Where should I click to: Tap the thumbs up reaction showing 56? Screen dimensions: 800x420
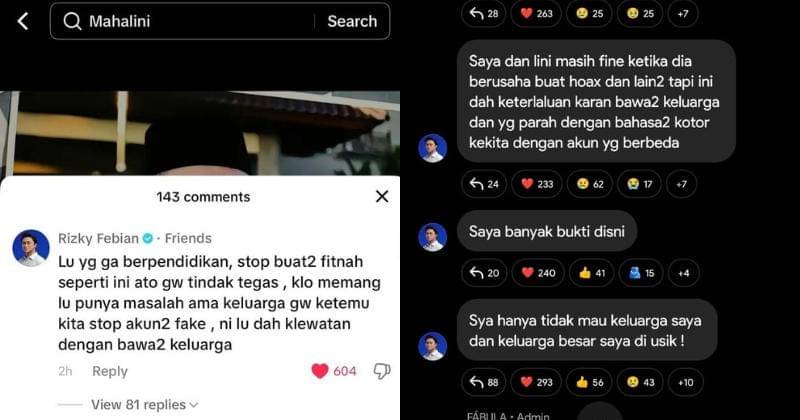pyautogui.click(x=589, y=382)
